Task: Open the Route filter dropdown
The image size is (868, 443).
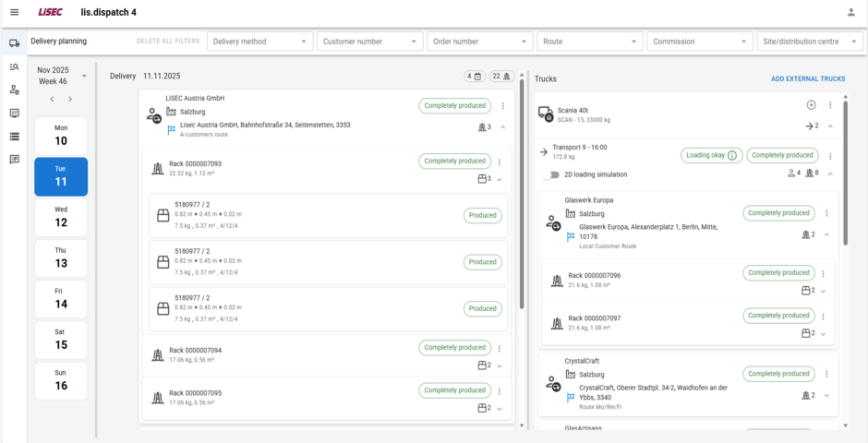Action: tap(591, 42)
